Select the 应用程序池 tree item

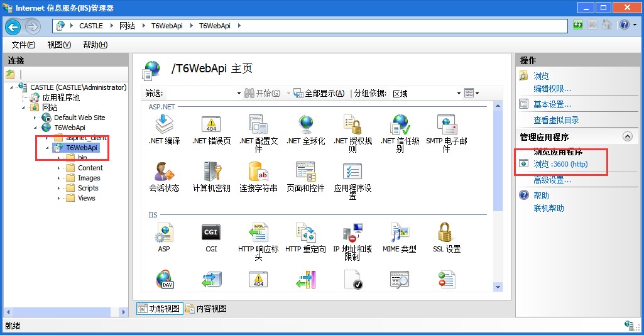pos(61,97)
